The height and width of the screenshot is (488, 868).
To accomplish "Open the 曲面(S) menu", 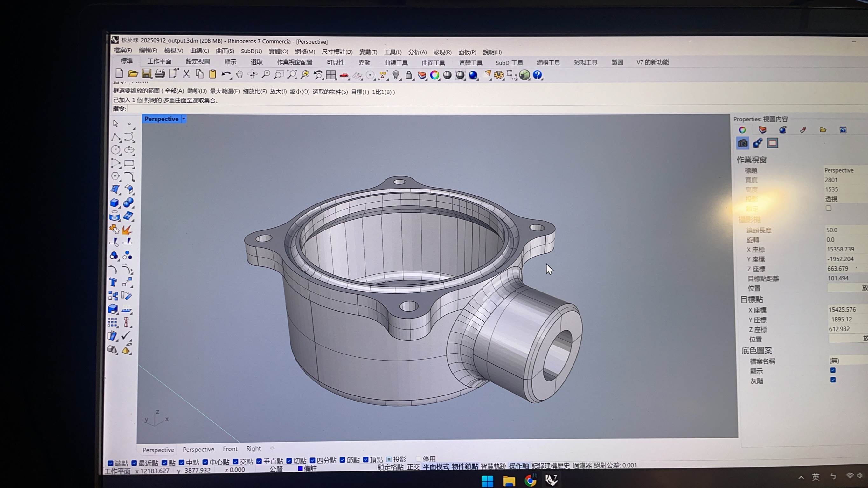I will 225,51.
